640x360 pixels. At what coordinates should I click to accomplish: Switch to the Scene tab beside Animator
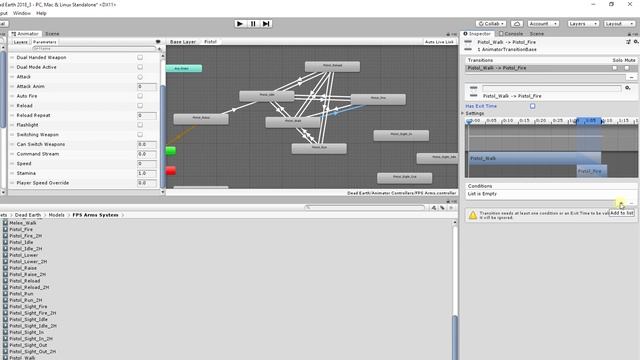click(x=52, y=34)
